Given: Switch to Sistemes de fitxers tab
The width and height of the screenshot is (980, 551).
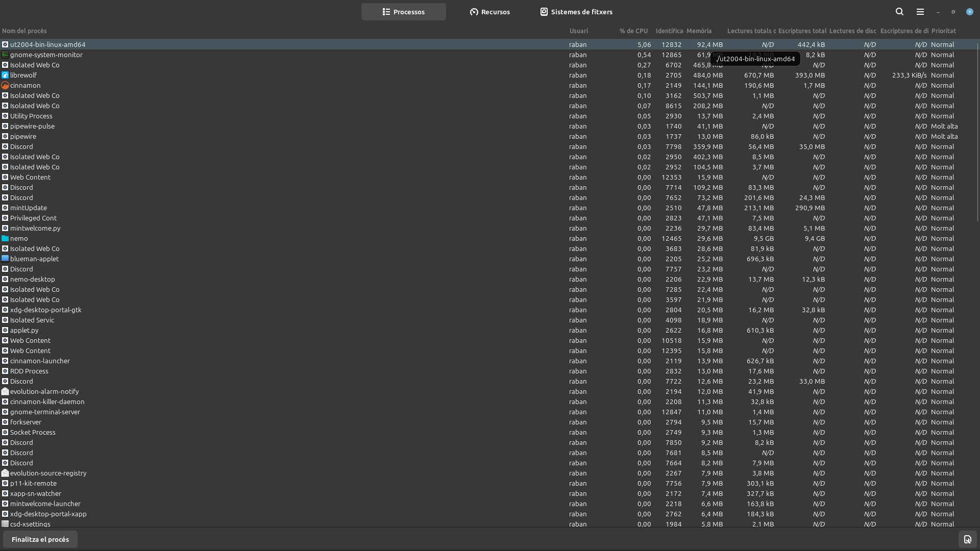Looking at the screenshot, I should 576,12.
